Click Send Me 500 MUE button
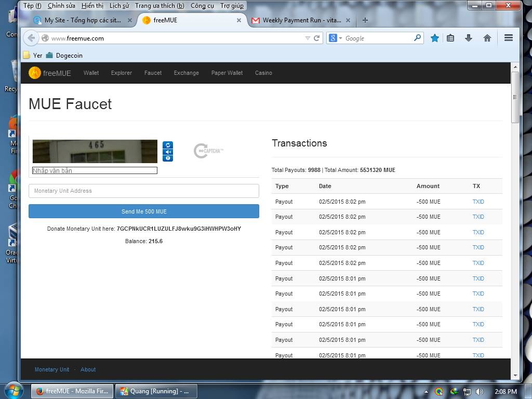532x399 pixels. click(x=144, y=211)
